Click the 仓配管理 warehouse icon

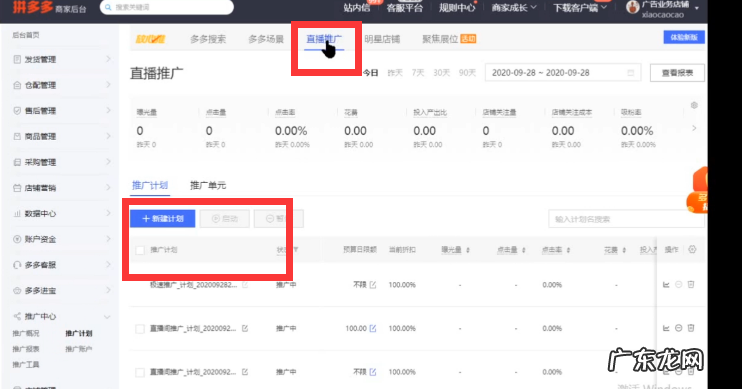(18, 85)
